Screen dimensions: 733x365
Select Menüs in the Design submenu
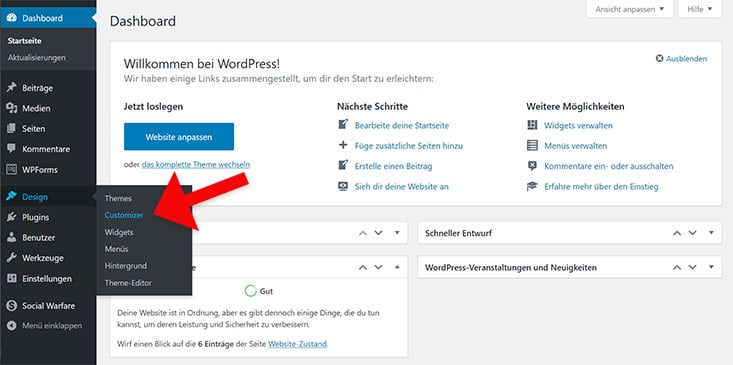click(x=116, y=249)
